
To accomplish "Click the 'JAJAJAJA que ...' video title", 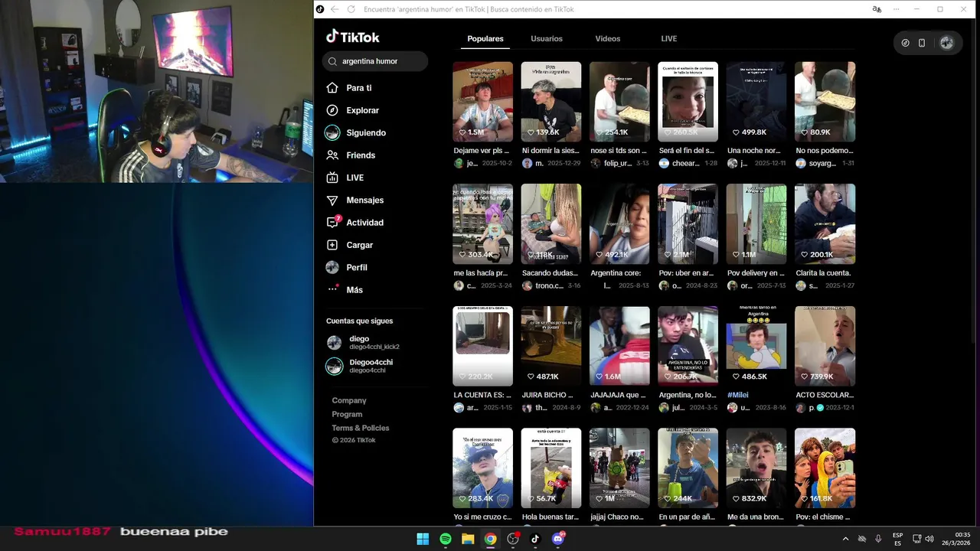I will 618,395.
